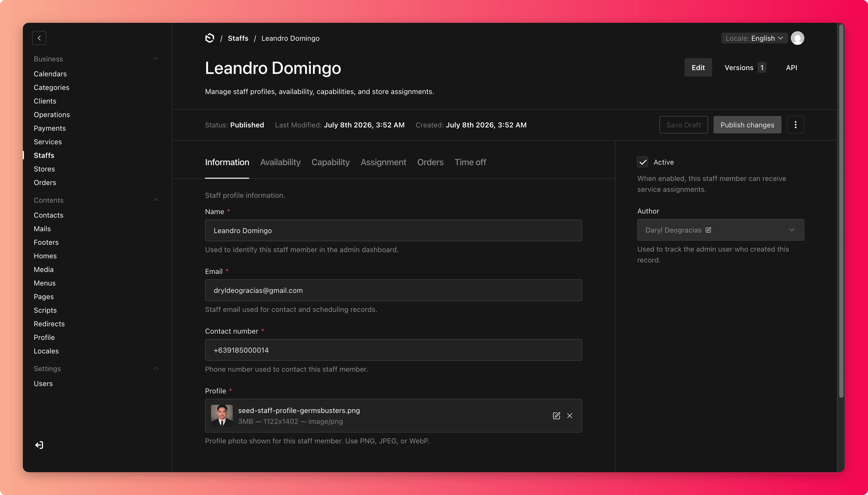This screenshot has width=868, height=495.
Task: Switch to the Orders tab
Action: click(x=430, y=162)
